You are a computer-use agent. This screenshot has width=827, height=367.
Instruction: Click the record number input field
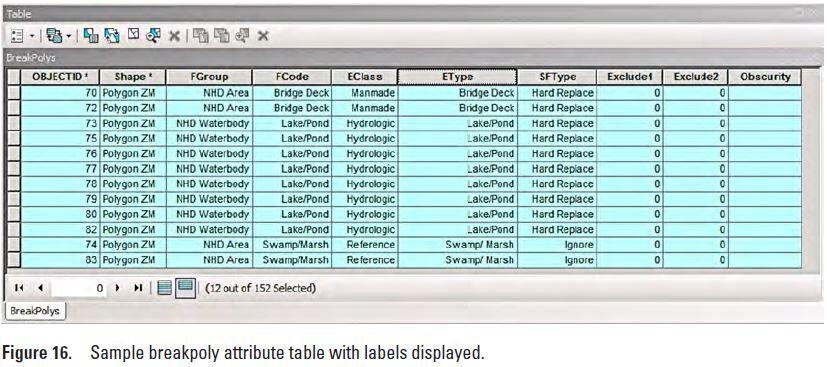coord(78,288)
